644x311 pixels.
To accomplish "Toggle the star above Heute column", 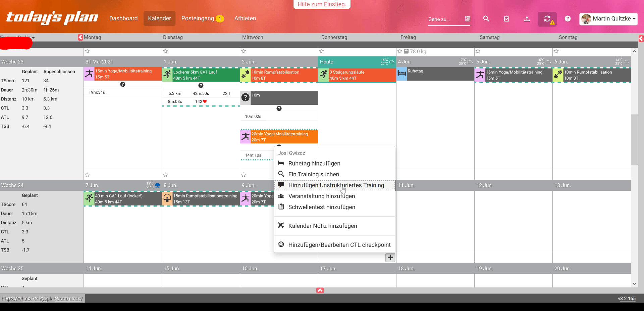I will point(322,51).
